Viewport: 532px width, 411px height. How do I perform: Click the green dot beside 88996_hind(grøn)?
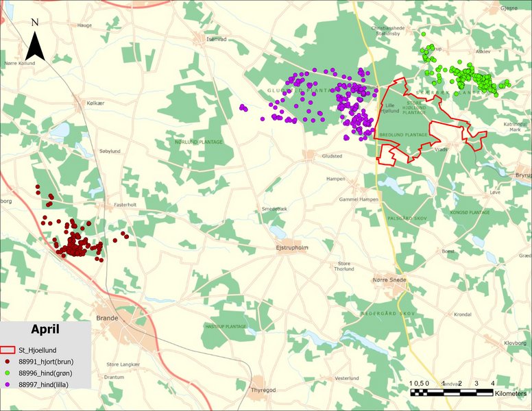10,373
